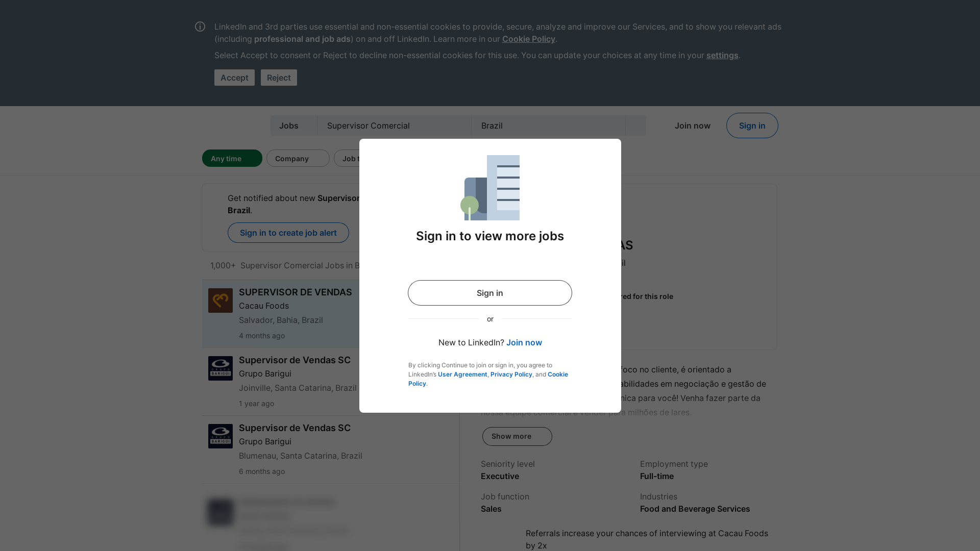Expand the Any time filter
The width and height of the screenshot is (980, 551).
click(232, 158)
